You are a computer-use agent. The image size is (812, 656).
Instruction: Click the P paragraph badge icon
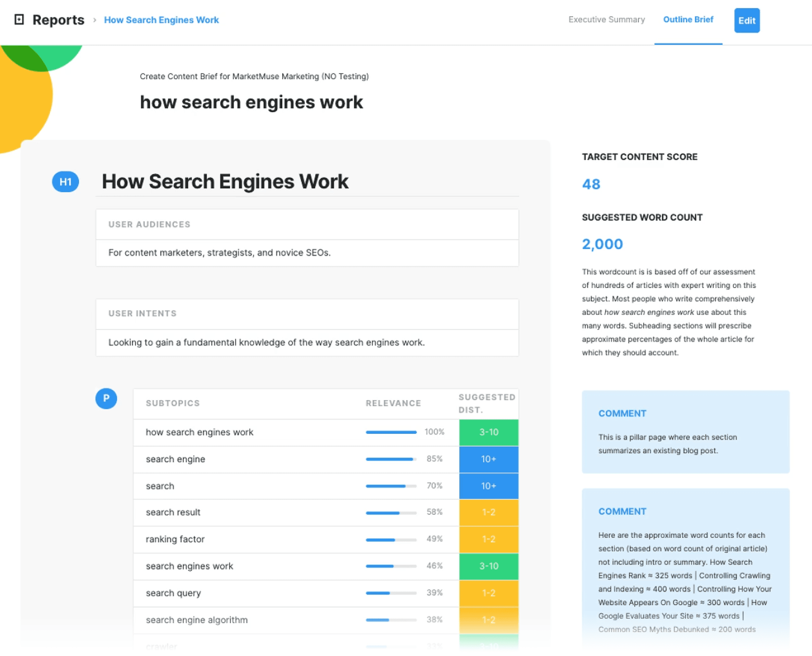106,399
